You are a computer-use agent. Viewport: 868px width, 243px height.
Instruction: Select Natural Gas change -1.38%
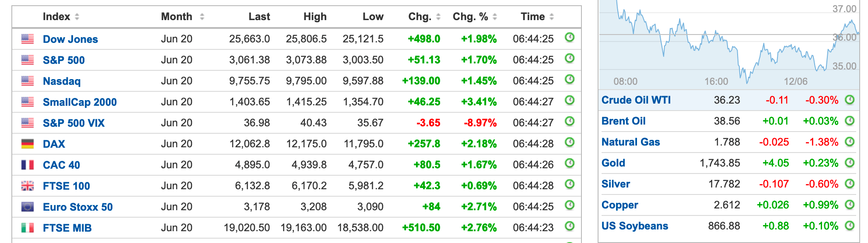[x=822, y=142]
